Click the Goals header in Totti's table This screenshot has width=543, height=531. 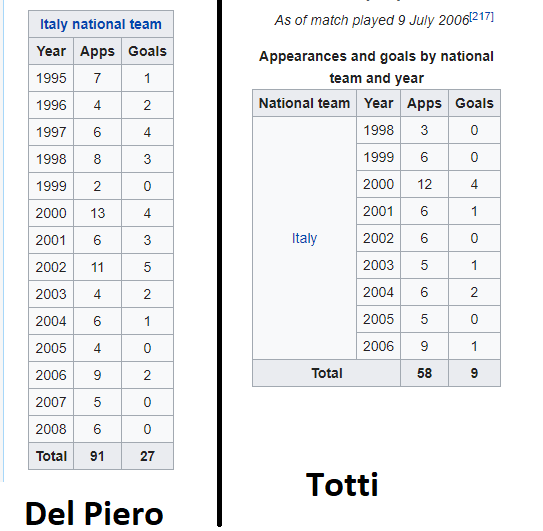(x=474, y=103)
